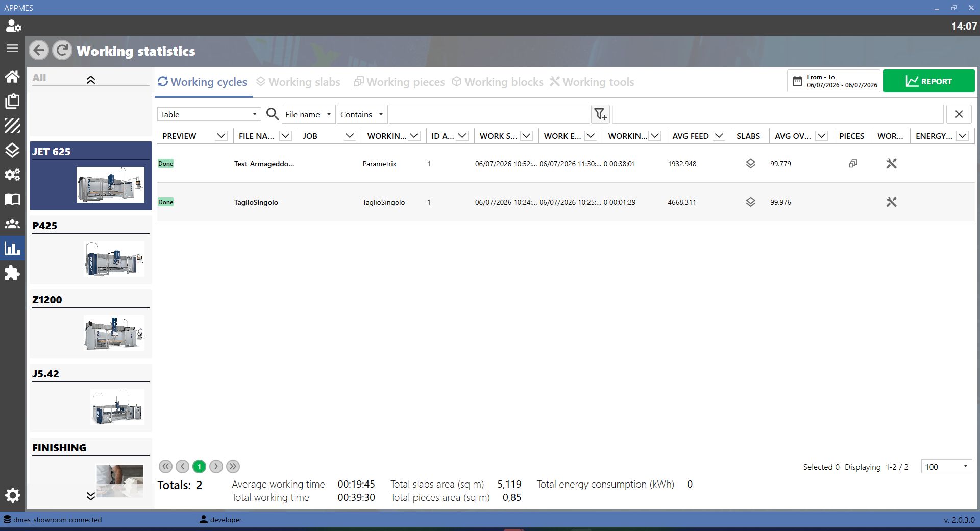Viewport: 980px width, 531px height.
Task: Open the Contains condition dropdown
Action: (362, 114)
